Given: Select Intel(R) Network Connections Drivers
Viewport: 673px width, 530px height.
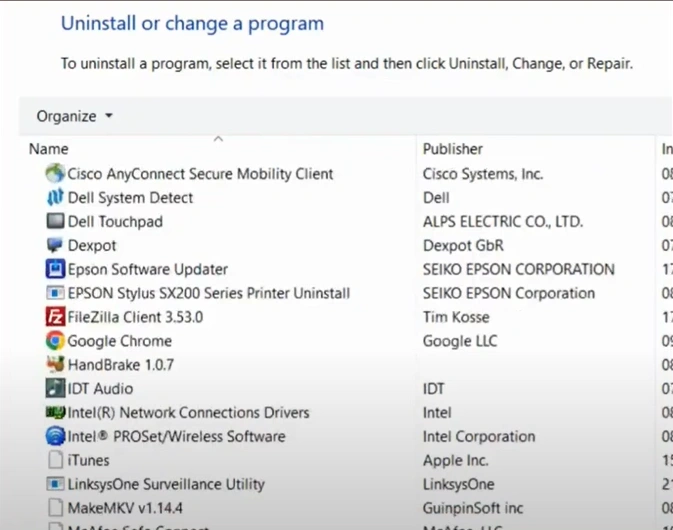Looking at the screenshot, I should coord(188,412).
